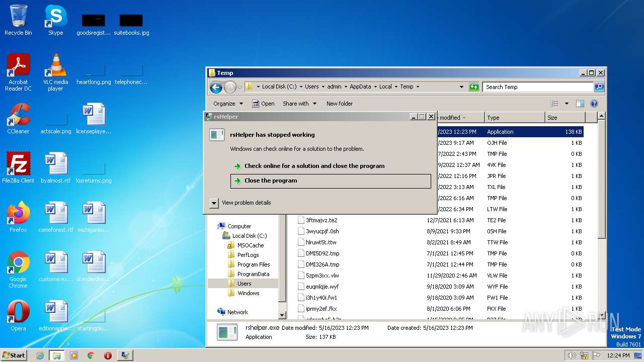Click the arrow after AppData in path

(x=375, y=87)
